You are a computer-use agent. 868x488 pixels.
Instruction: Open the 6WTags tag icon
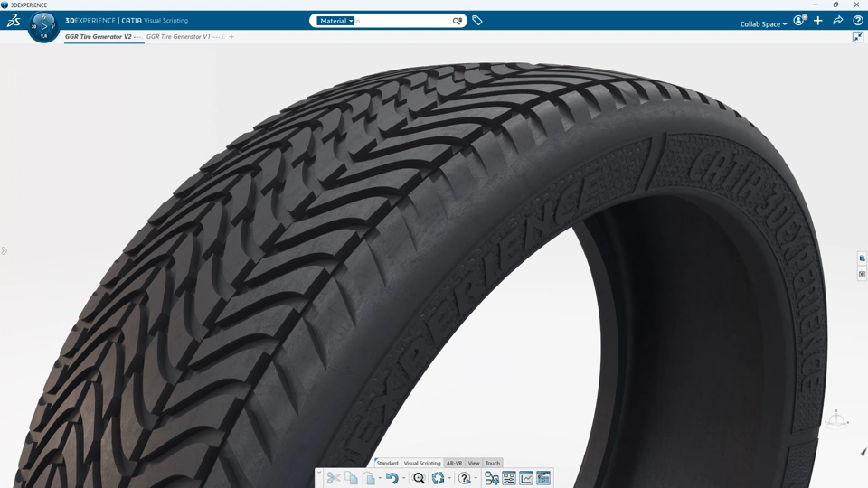click(x=477, y=21)
